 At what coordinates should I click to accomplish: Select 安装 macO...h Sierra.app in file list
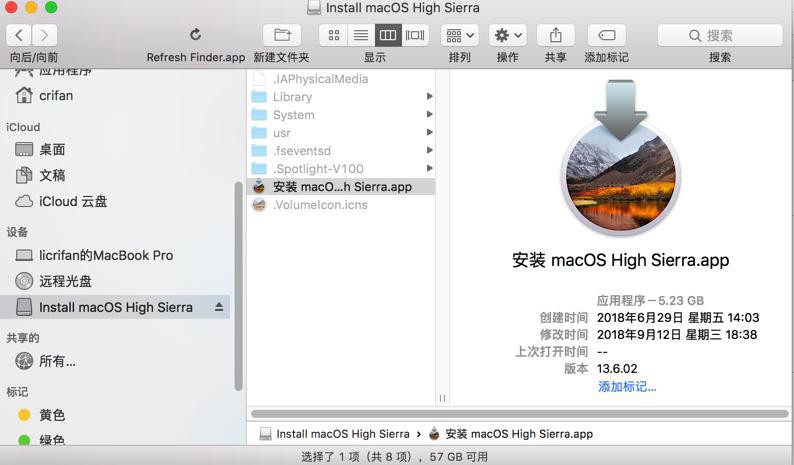(341, 186)
